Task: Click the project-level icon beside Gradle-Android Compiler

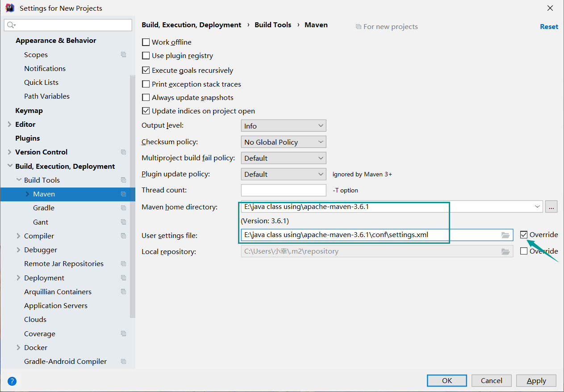Action: pos(124,361)
